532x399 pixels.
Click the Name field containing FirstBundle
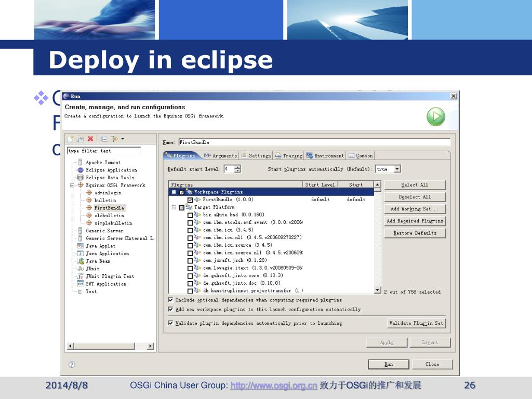click(x=314, y=142)
